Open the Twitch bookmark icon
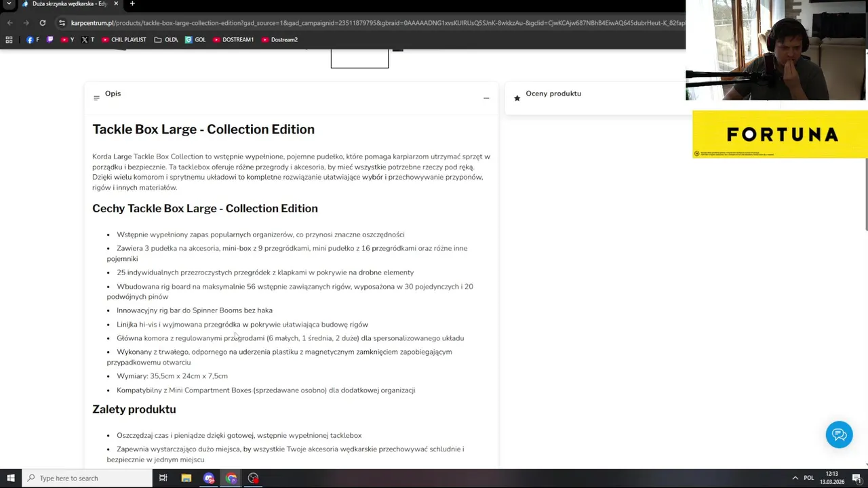The image size is (868, 488). [50, 40]
